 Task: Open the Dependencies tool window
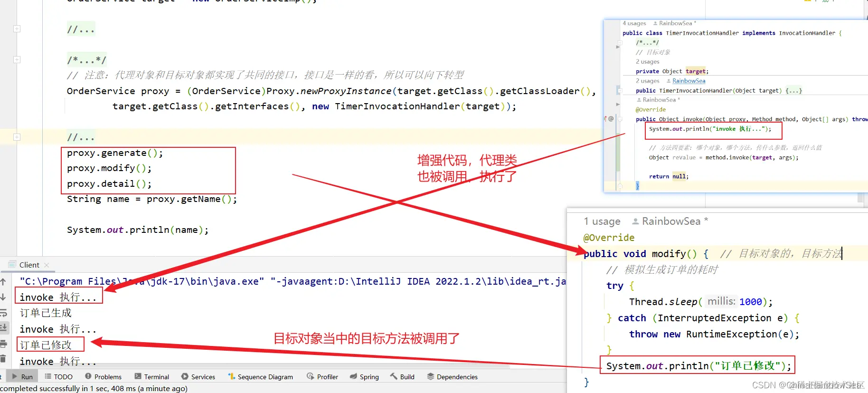pos(452,376)
